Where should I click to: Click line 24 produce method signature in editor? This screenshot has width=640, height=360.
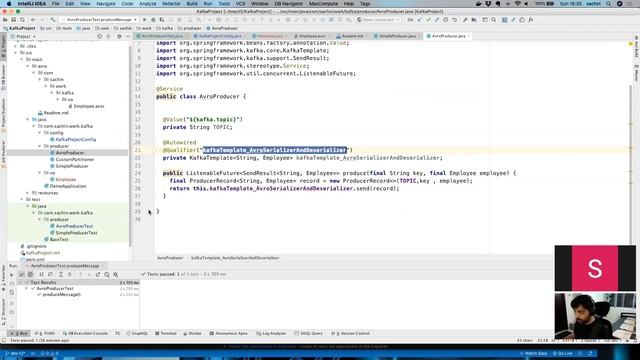tap(339, 173)
